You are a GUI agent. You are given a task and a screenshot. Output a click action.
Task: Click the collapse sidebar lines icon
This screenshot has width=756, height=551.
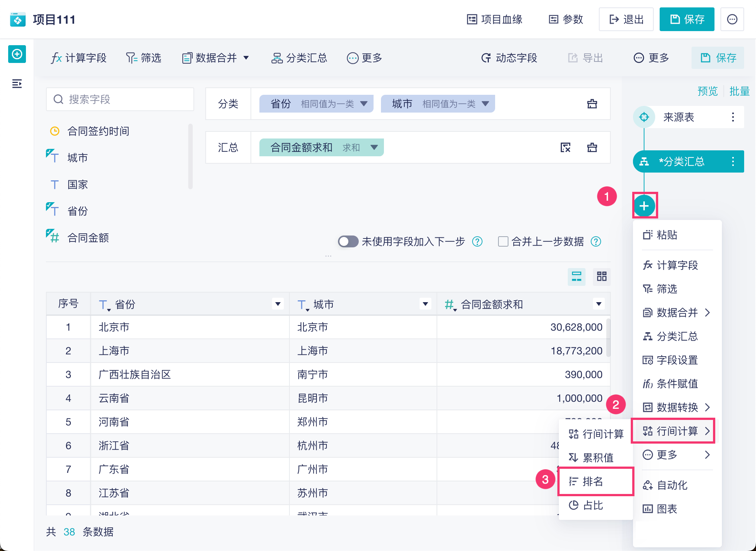17,84
